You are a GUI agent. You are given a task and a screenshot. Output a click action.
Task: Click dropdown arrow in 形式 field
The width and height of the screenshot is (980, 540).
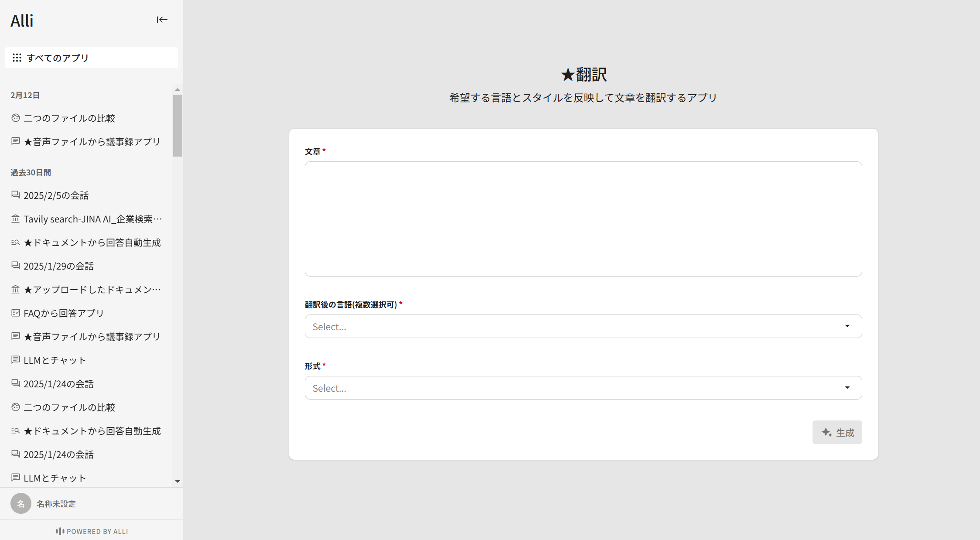click(847, 388)
